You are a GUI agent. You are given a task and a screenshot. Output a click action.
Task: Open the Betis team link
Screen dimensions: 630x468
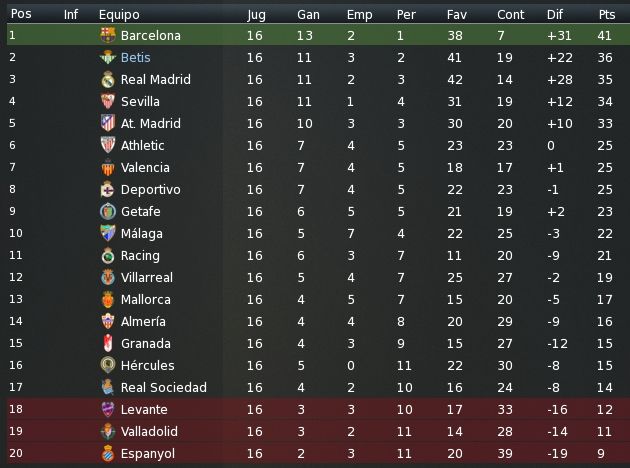(x=135, y=57)
